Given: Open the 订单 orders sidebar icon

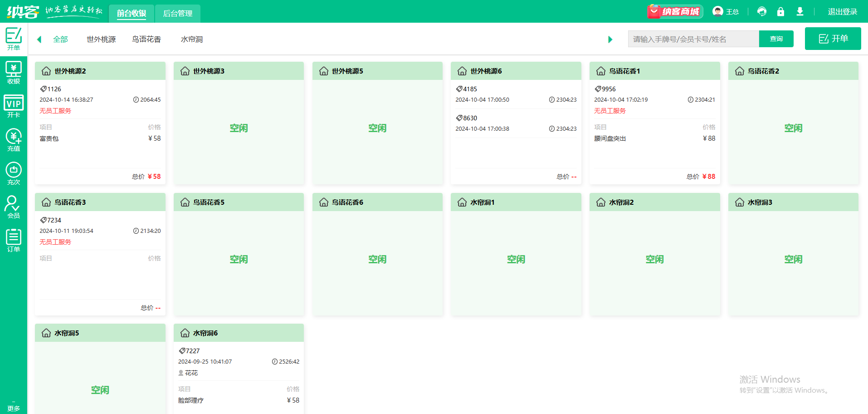Looking at the screenshot, I should (x=14, y=241).
